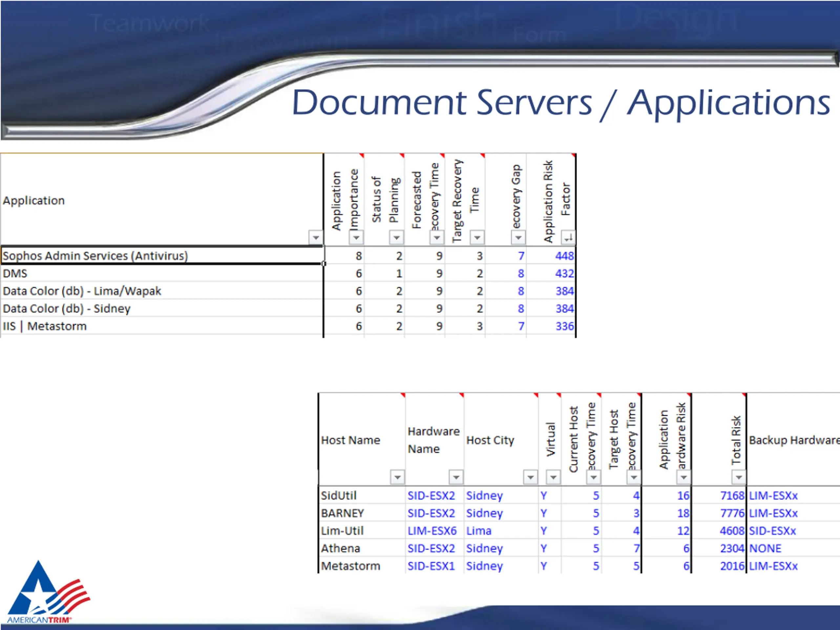Click the DMS application cell
The width and height of the screenshot is (840, 630).
pyautogui.click(x=15, y=273)
